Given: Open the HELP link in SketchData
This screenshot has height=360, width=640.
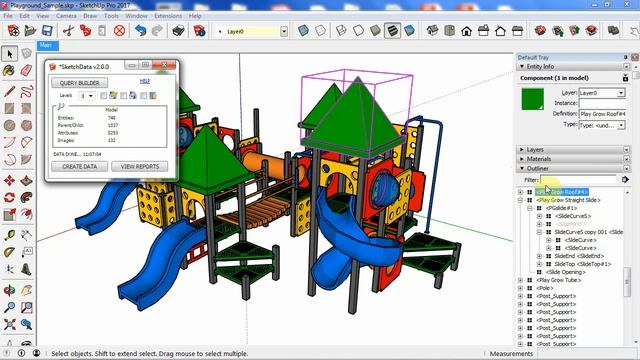Looking at the screenshot, I should 145,81.
